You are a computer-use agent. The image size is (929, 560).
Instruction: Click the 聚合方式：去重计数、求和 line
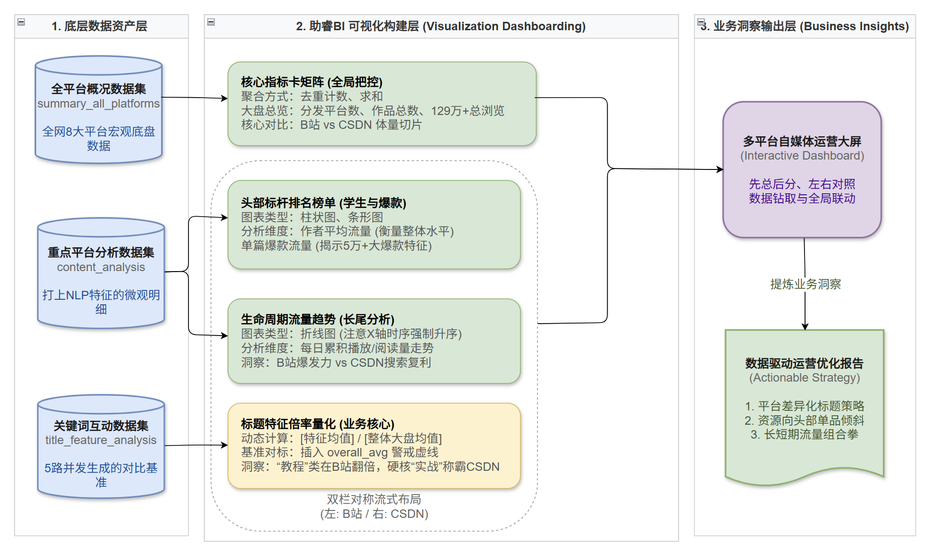point(312,96)
